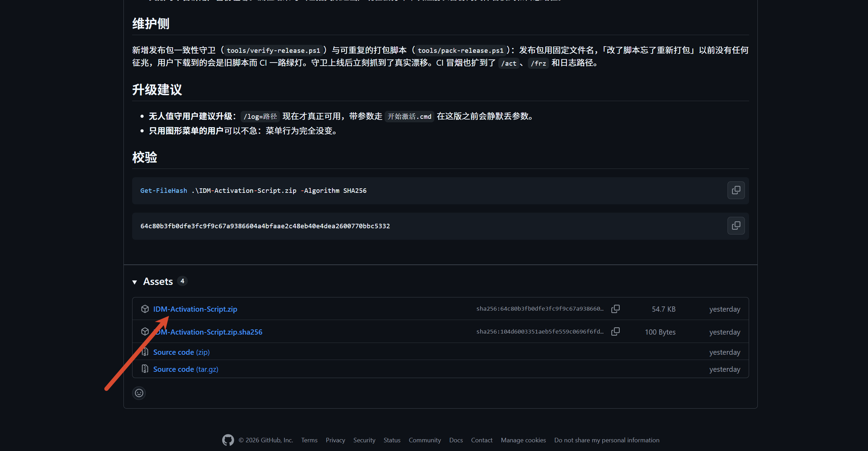Click yesterday timestamp on IDM-Activation-Script.zip row
Screen dimensions: 868x451
pos(724,309)
